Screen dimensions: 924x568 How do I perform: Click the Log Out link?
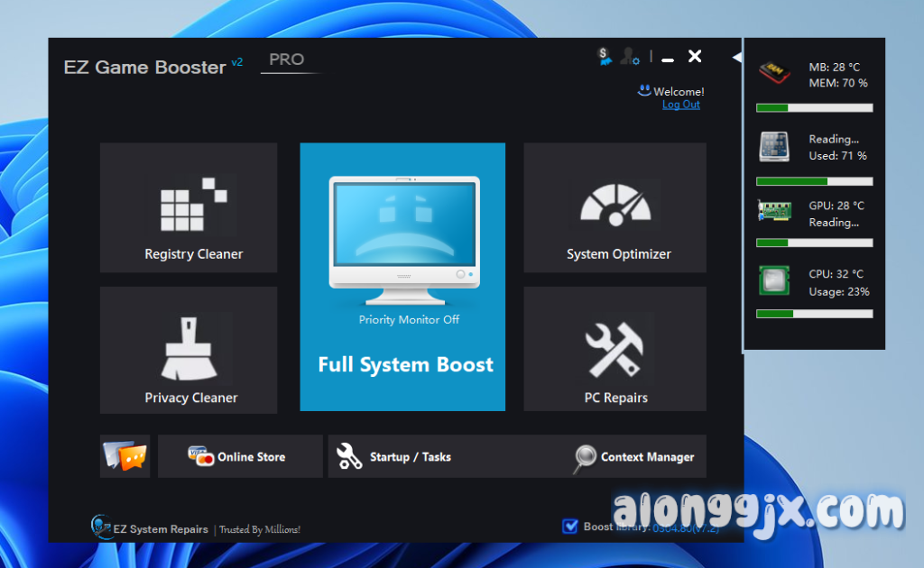[680, 105]
